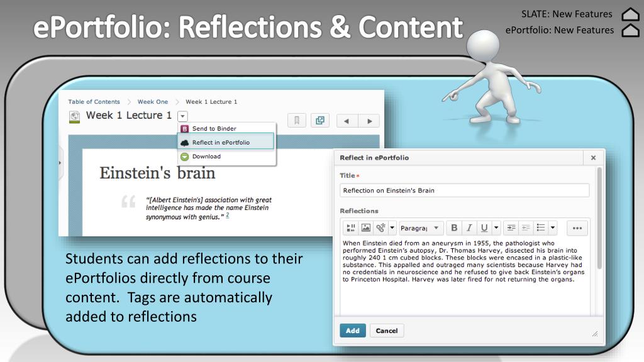Click the ePortfolio: New Features home icon
Screen dimensions: 644x362
pos(630,30)
